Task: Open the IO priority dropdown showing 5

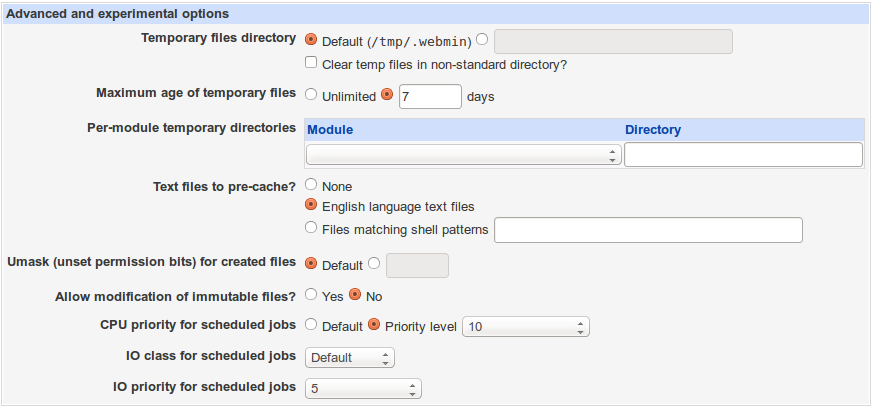Action: click(363, 388)
